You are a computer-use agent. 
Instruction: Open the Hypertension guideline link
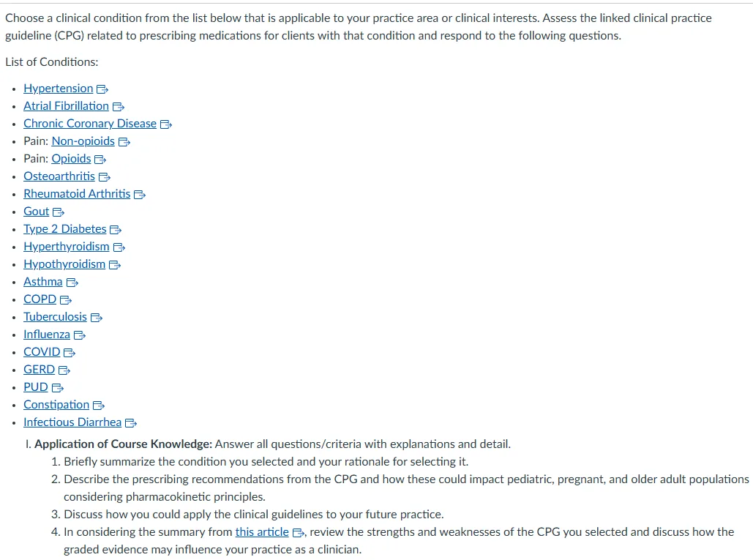58,89
